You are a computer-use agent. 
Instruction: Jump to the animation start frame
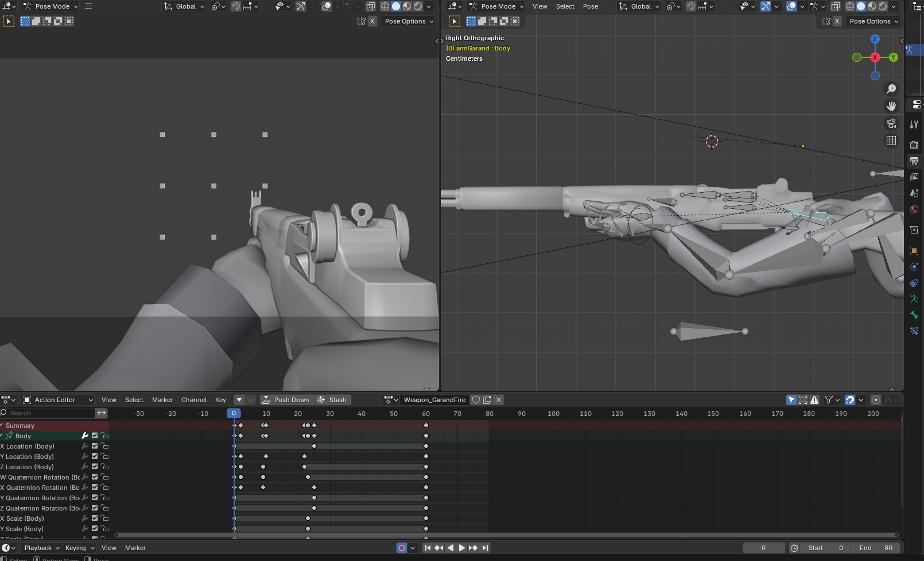428,548
